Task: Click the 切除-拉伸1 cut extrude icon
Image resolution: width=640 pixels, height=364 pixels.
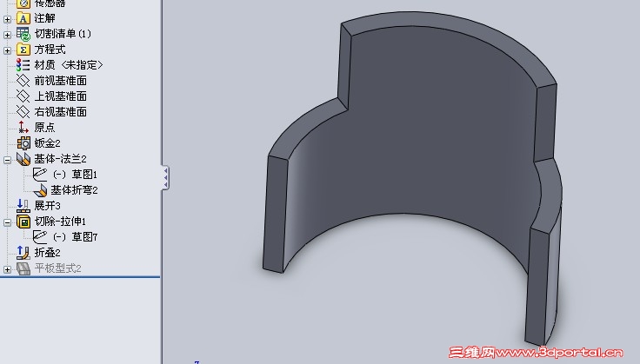Action: [23, 222]
